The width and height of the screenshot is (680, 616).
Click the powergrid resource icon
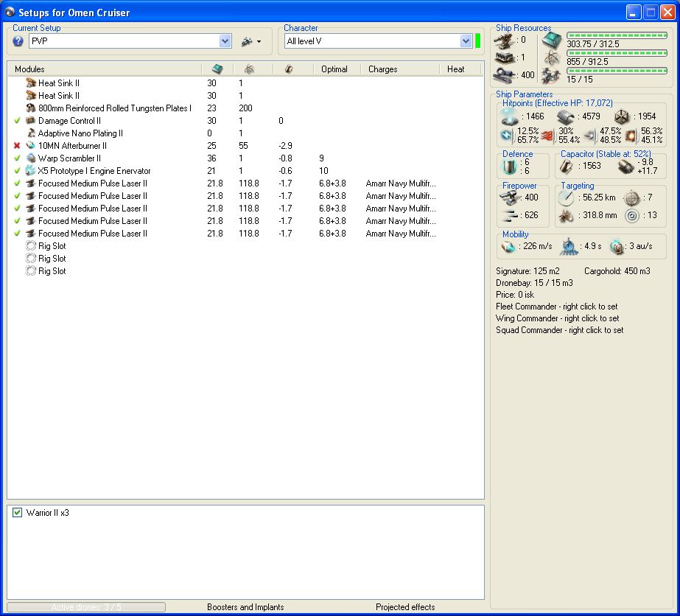(x=552, y=57)
